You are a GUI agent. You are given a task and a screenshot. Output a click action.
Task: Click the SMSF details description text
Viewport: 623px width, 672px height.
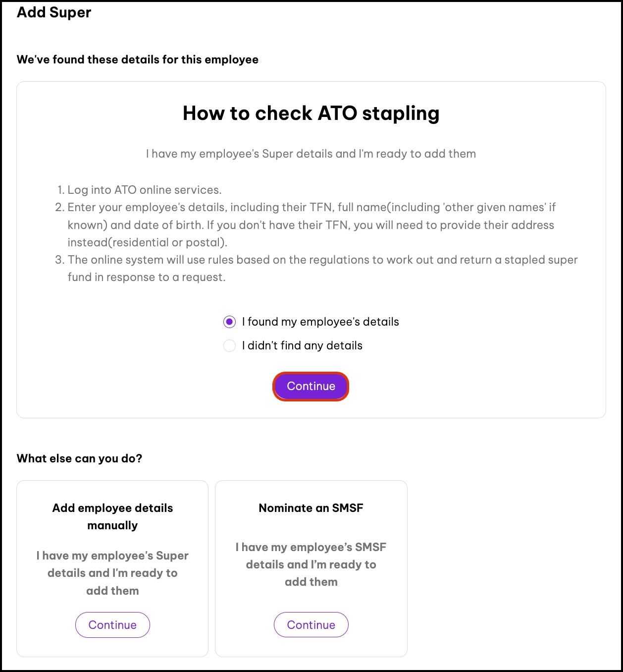(311, 564)
